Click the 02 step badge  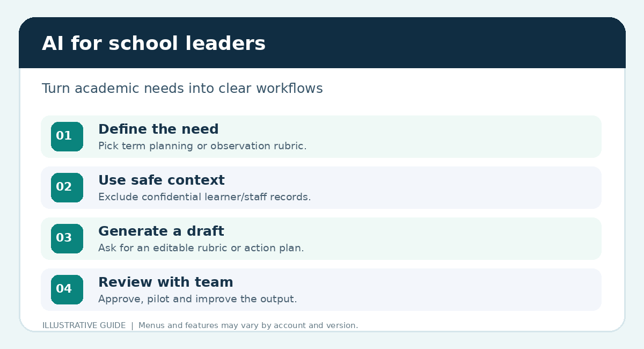point(67,187)
